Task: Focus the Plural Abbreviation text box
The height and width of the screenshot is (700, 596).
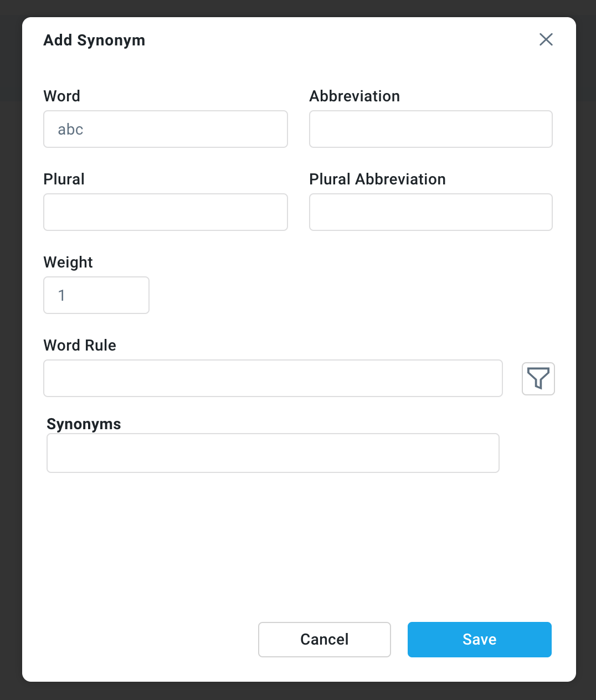Action: coord(430,212)
